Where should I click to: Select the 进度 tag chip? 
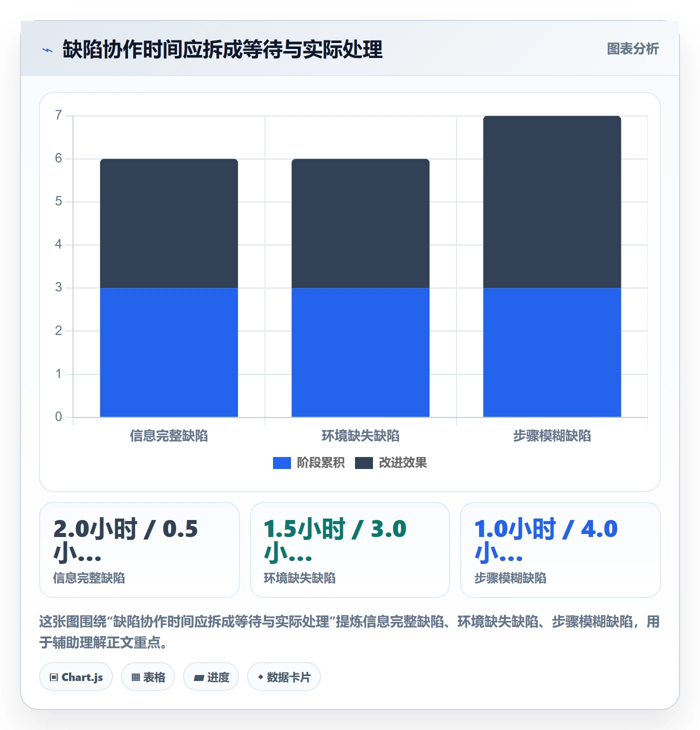[211, 677]
